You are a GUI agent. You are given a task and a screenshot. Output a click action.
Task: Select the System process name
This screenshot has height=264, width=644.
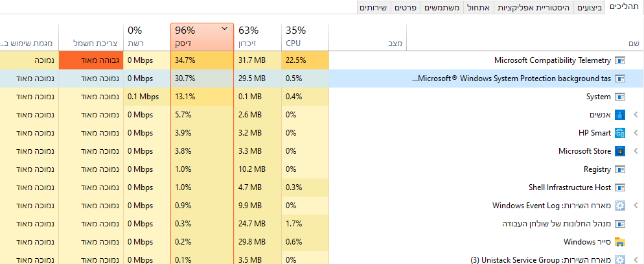pos(599,97)
